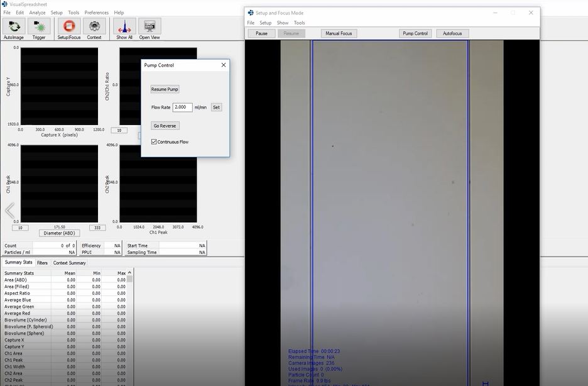Select the Area (ABD) stats row

pyautogui.click(x=65, y=280)
